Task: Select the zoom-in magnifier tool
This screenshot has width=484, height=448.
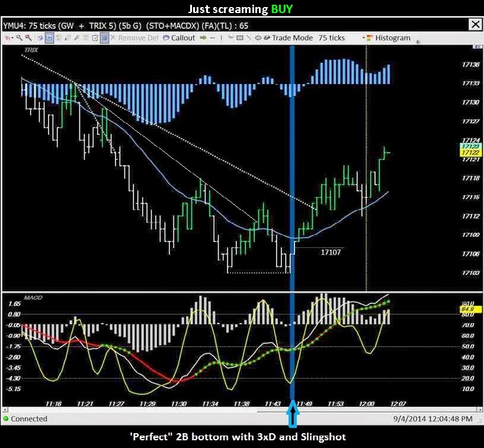Action: point(19,37)
